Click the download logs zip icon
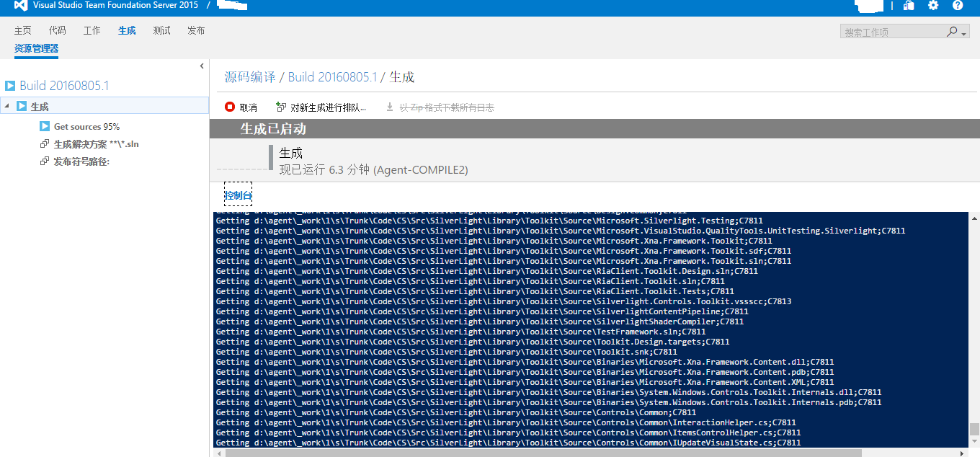 coord(390,107)
